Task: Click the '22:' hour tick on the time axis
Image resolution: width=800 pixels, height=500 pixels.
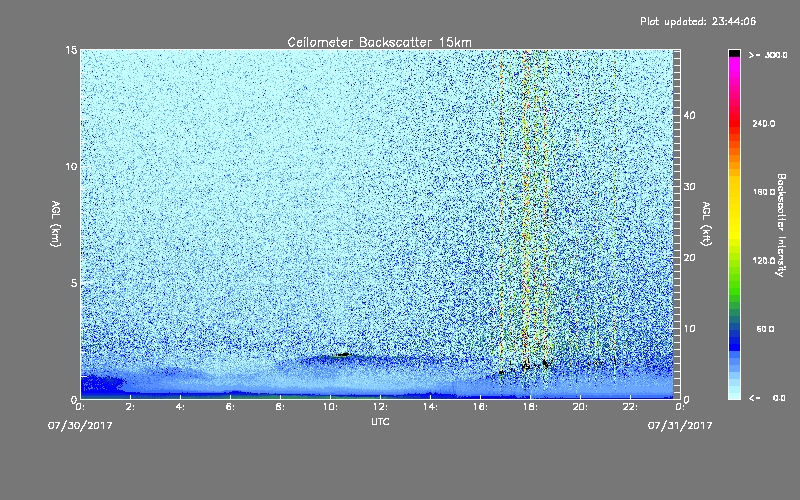Action: point(630,407)
